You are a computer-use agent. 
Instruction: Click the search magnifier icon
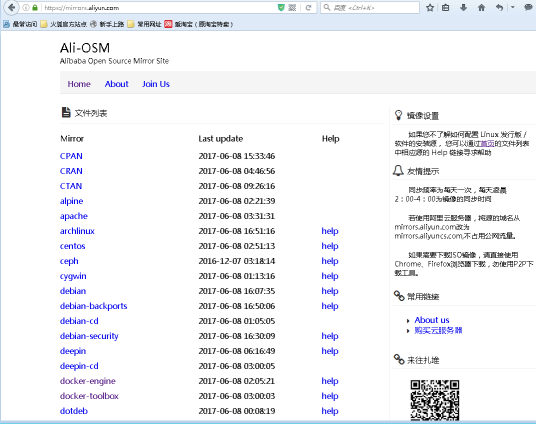pyautogui.click(x=327, y=7)
